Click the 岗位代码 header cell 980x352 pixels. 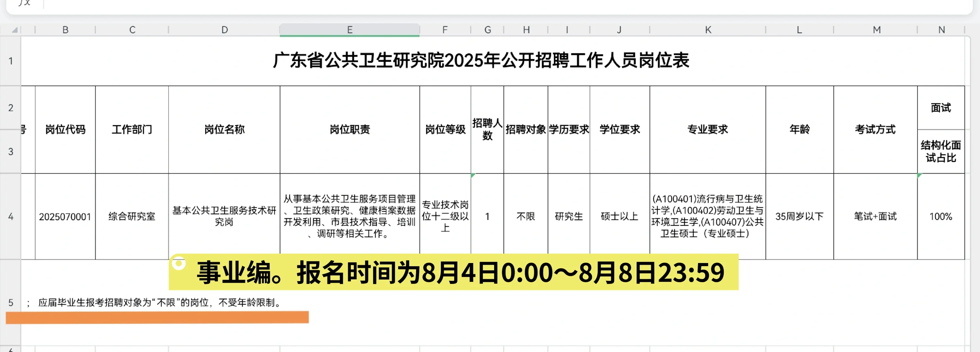(66, 130)
